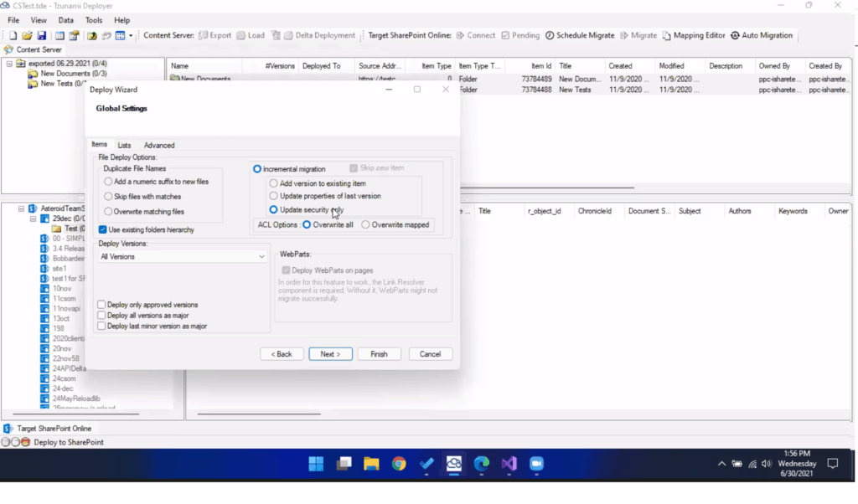Click the Load toolbar button

pos(251,35)
